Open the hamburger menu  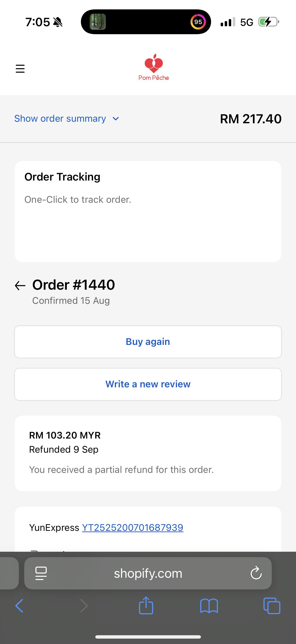(x=20, y=68)
